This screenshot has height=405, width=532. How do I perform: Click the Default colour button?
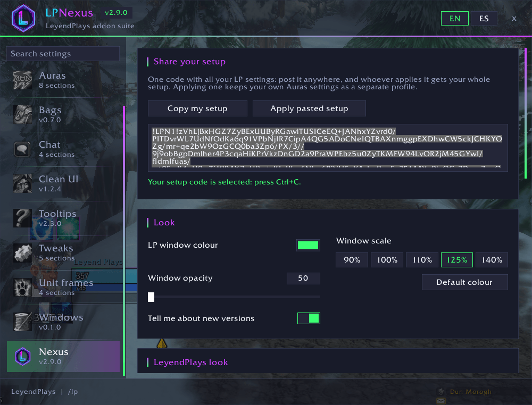(x=465, y=282)
